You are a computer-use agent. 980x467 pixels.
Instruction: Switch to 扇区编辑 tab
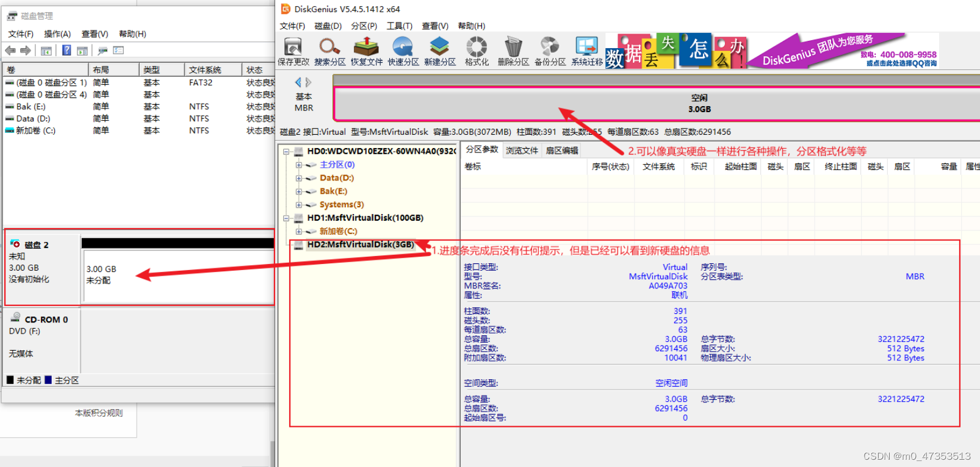point(562,150)
